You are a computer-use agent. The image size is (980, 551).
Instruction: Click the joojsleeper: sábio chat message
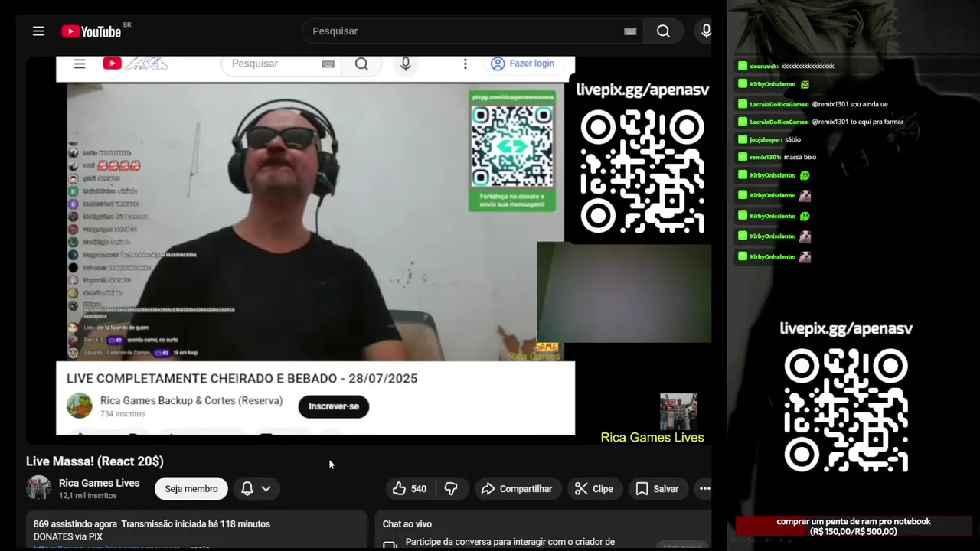[769, 140]
